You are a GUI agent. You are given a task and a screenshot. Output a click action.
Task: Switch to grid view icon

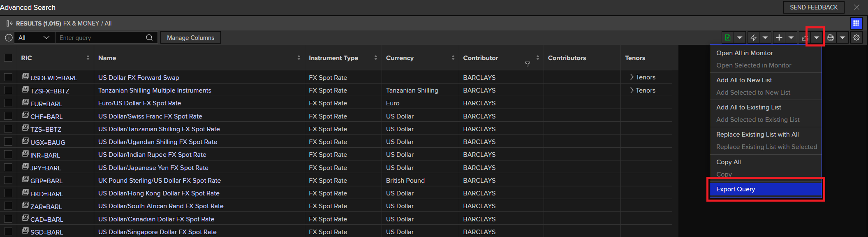(x=856, y=23)
